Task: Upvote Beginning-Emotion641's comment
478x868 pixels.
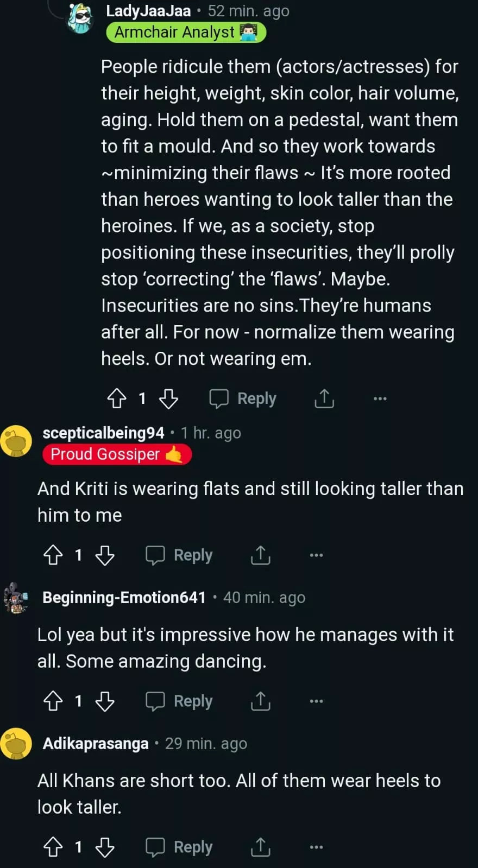Action: [x=53, y=701]
